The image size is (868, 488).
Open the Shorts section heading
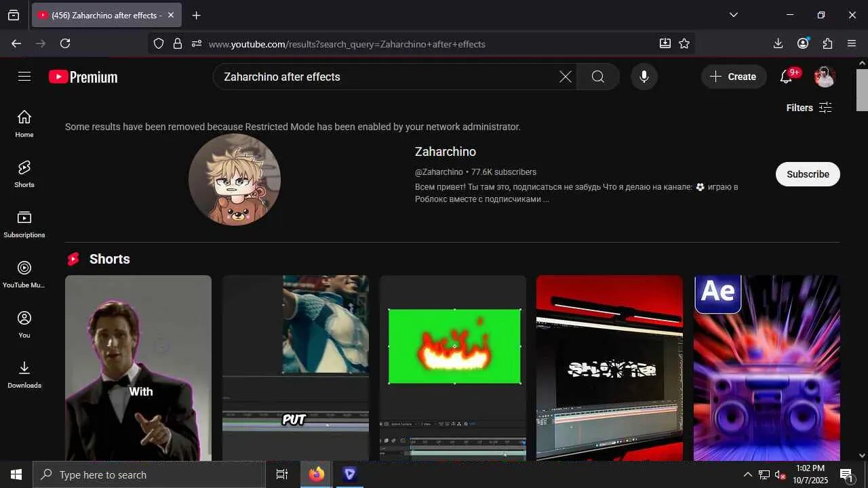pos(109,259)
